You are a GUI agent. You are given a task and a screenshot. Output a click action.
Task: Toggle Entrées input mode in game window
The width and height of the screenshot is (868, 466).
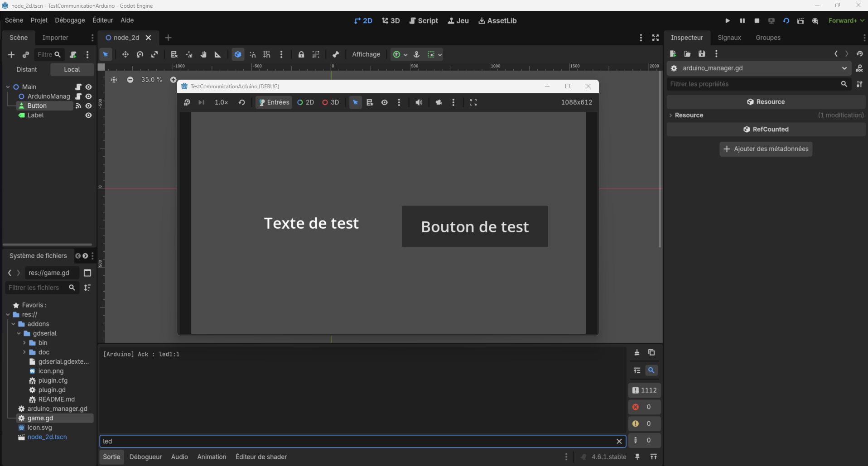coord(274,102)
